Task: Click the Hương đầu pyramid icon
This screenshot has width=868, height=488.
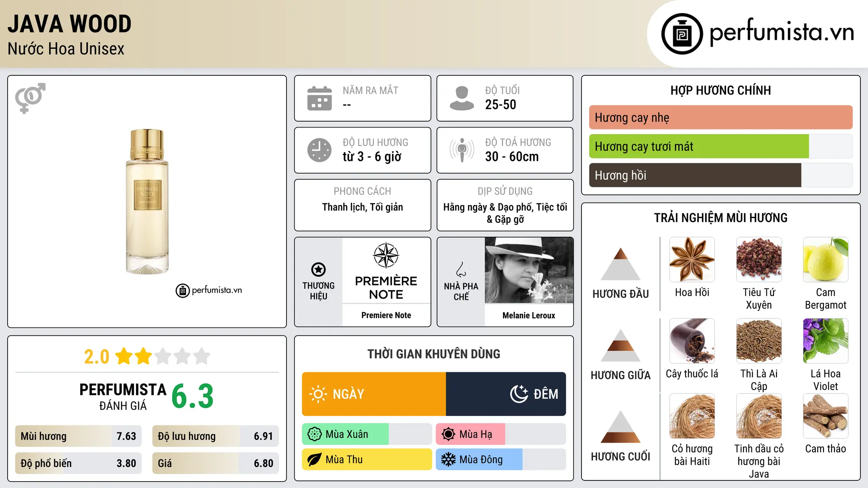Action: tap(621, 264)
